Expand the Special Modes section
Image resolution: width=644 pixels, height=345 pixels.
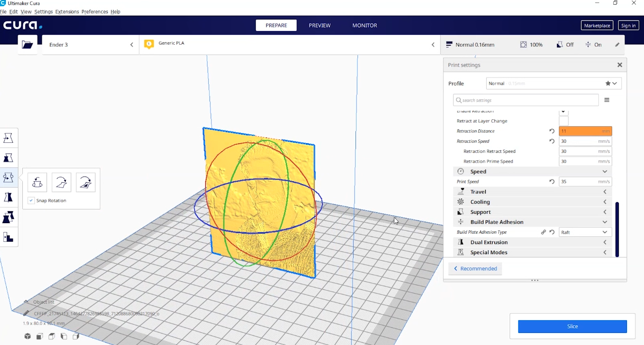coord(532,252)
